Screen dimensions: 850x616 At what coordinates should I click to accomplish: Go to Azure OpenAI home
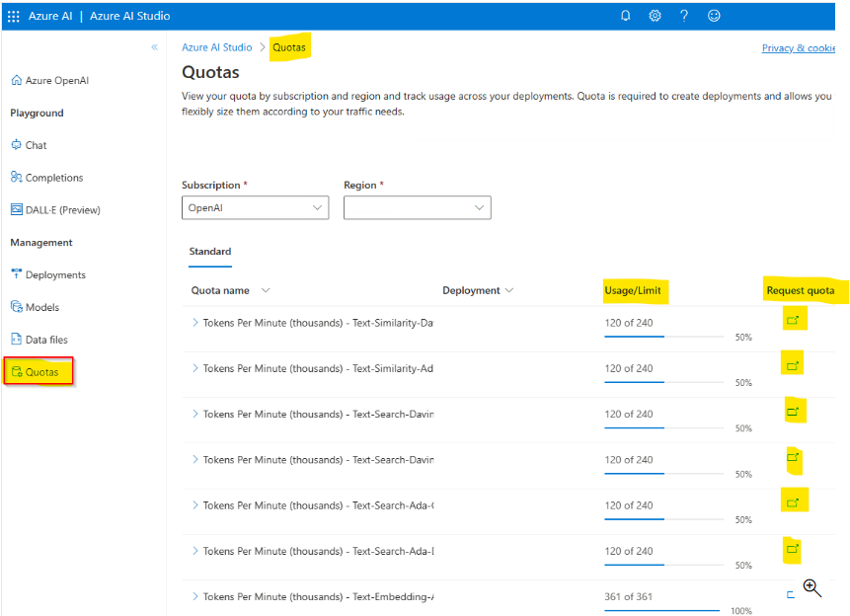coord(50,80)
